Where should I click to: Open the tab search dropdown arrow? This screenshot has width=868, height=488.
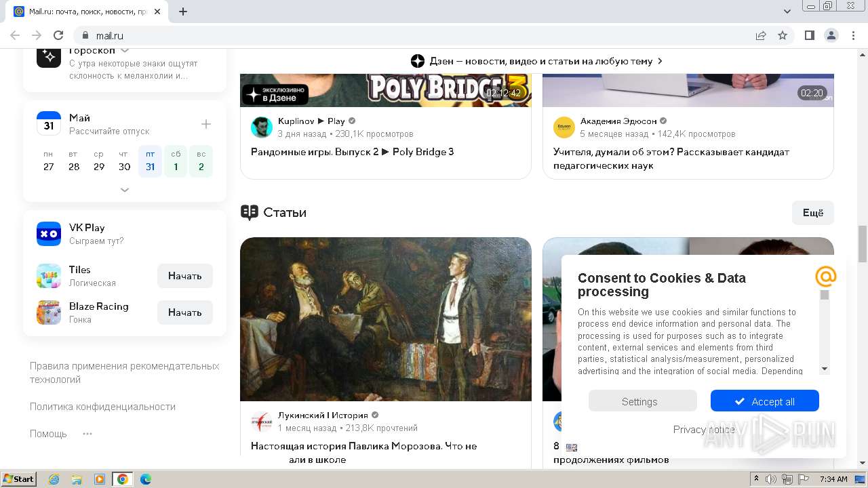coord(787,12)
